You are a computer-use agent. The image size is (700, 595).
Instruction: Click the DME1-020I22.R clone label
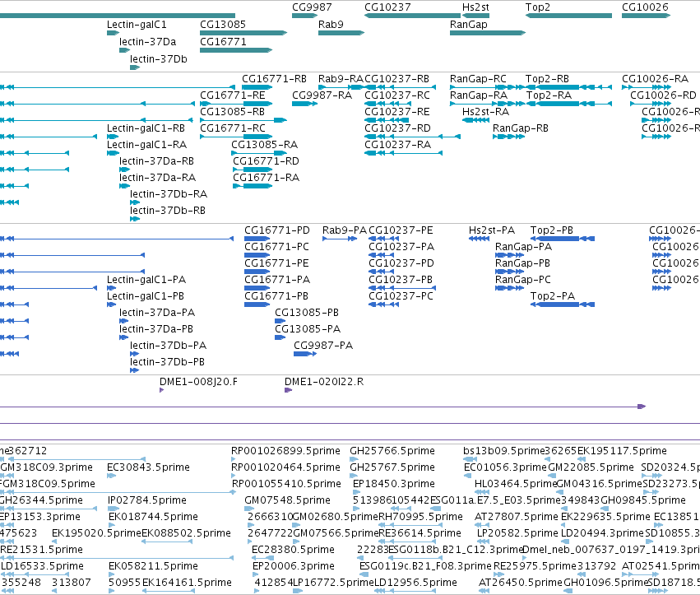(x=324, y=383)
